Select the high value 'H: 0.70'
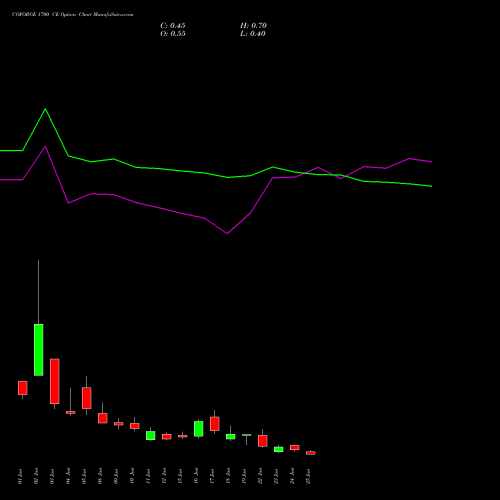This screenshot has height=500, width=500. [x=253, y=26]
